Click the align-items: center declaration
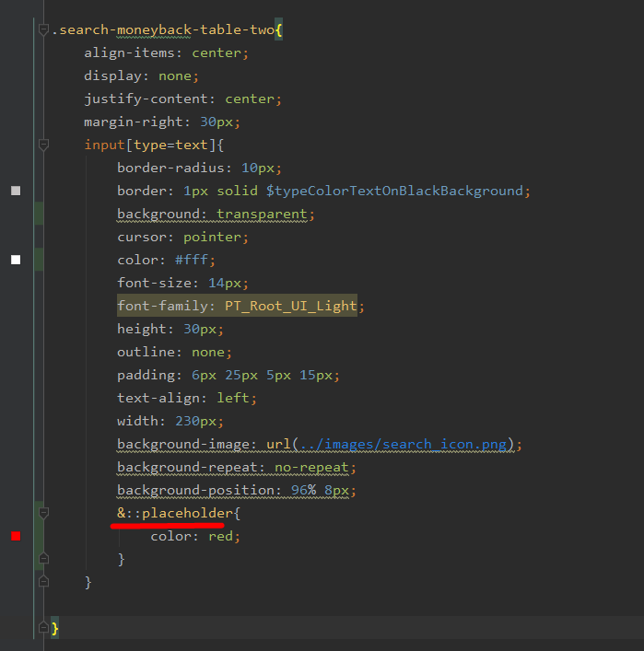This screenshot has width=644, height=651. coord(166,53)
